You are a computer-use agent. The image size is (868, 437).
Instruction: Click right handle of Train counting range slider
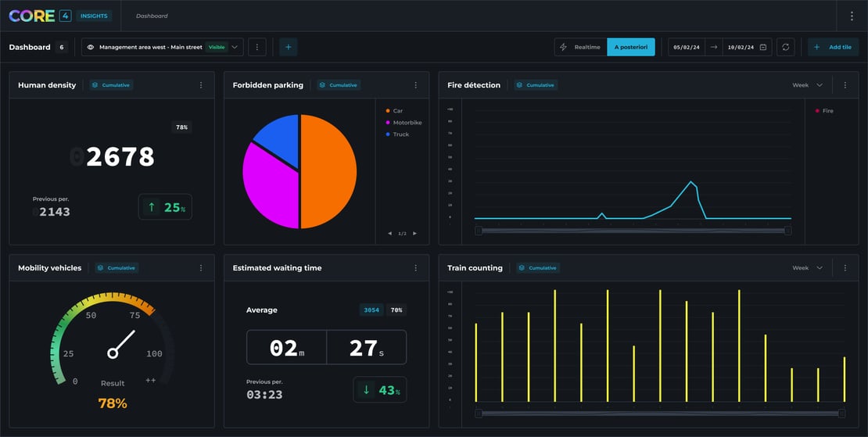(841, 414)
